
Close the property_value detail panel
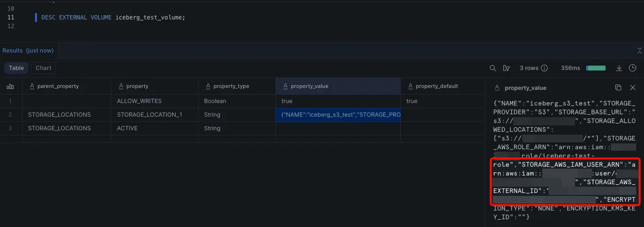click(x=633, y=88)
